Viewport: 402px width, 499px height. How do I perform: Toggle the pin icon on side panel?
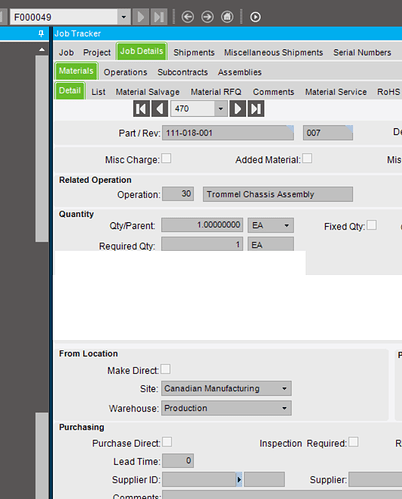[41, 33]
